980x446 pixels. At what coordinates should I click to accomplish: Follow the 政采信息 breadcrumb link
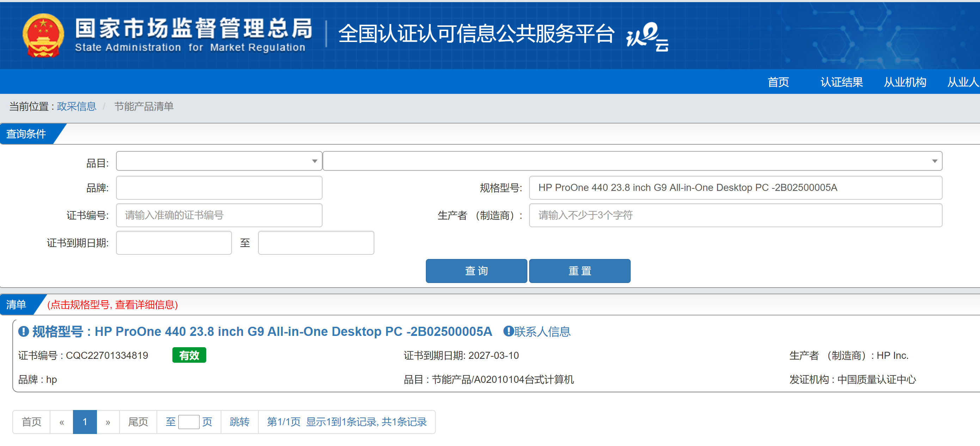pos(76,106)
